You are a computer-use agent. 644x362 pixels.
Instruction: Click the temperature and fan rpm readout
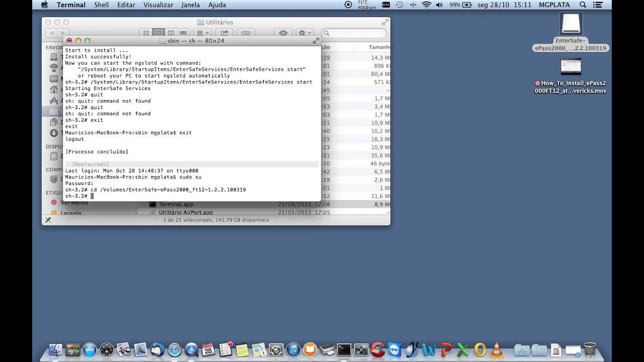point(366,5)
